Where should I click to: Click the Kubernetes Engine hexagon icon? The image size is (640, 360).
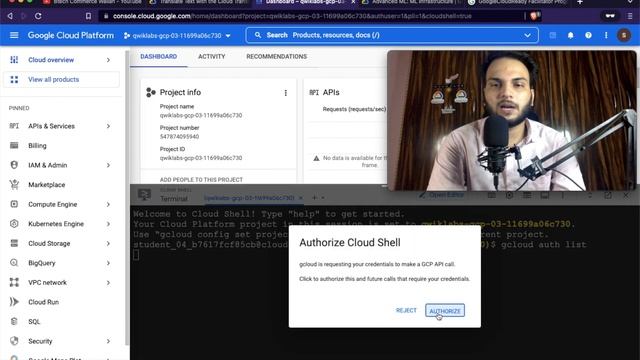[x=14, y=224]
